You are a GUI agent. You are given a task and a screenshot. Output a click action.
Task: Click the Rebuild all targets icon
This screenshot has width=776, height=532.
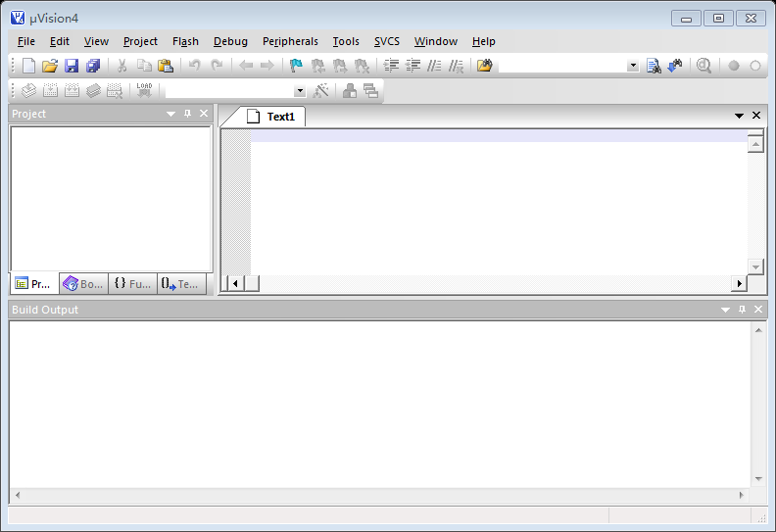pyautogui.click(x=72, y=90)
